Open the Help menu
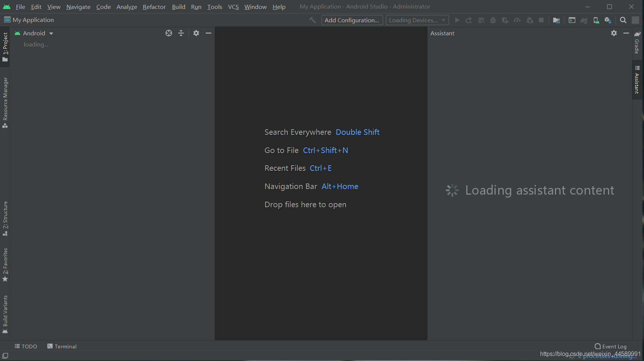Viewport: 644px width, 361px height. 279,7
